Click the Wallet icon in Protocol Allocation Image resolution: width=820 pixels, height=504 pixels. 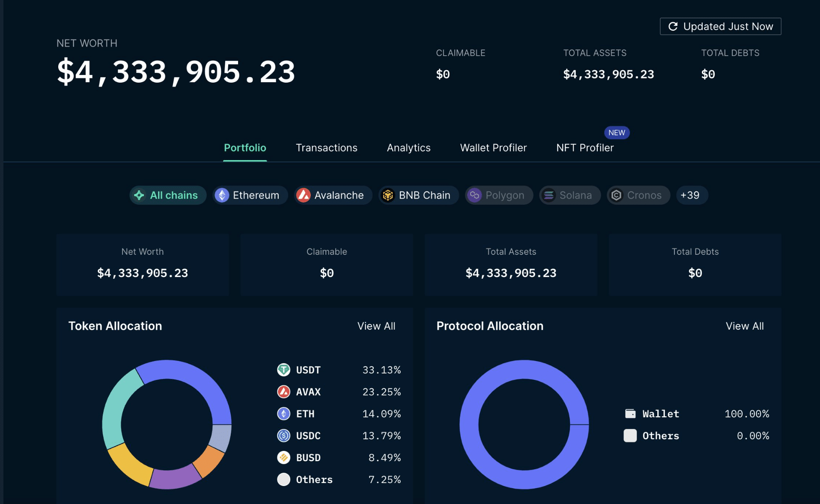point(630,414)
